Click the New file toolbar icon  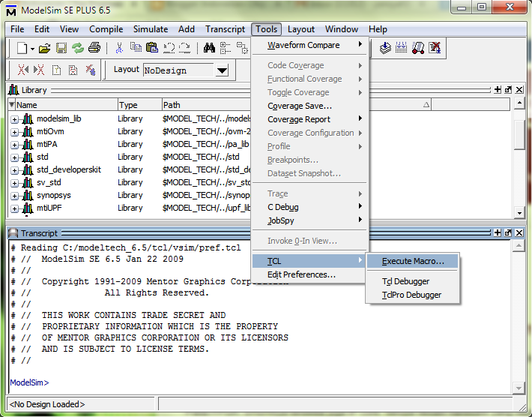[x=22, y=48]
